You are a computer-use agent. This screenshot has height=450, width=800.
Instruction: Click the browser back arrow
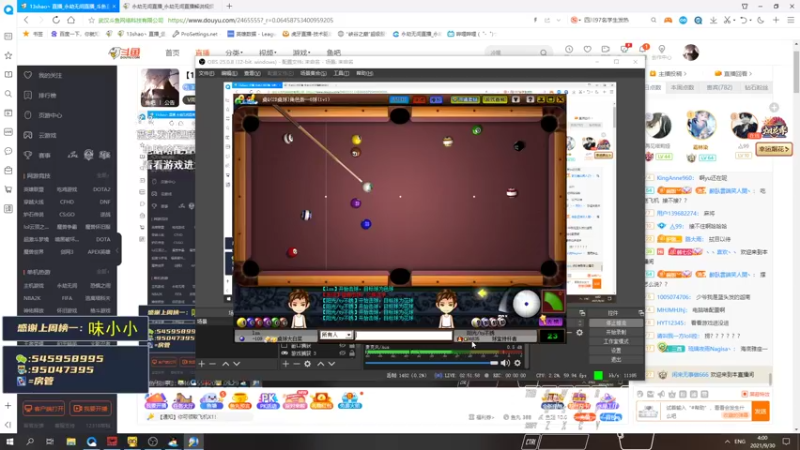[26, 20]
